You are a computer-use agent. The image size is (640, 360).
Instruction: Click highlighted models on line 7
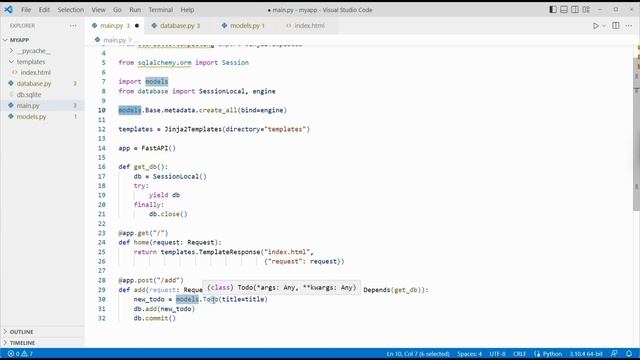click(157, 82)
